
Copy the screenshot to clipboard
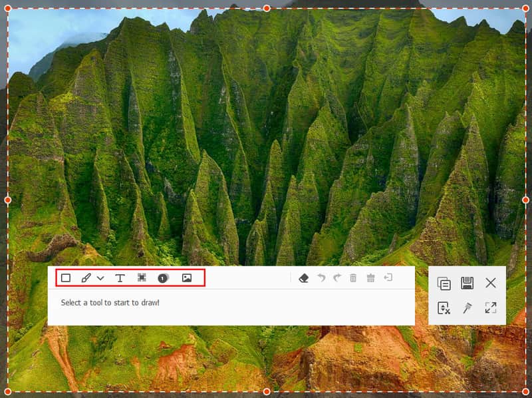(444, 284)
